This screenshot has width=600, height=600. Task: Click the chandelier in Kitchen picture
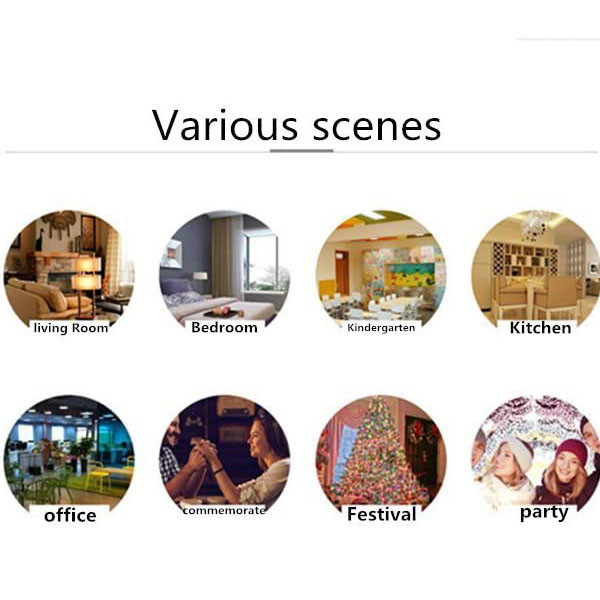pos(536,225)
